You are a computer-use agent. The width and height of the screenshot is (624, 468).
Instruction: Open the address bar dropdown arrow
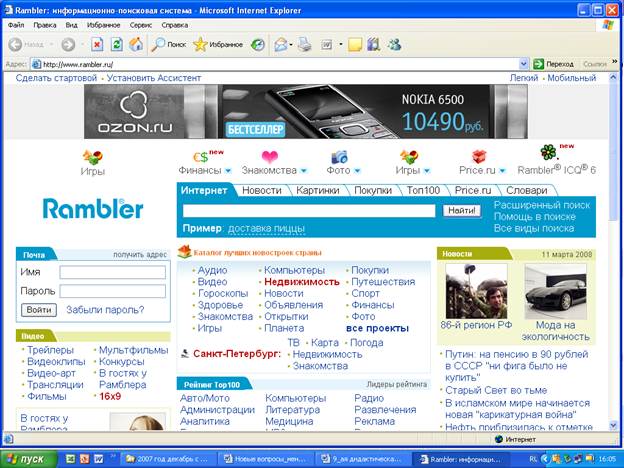524,64
